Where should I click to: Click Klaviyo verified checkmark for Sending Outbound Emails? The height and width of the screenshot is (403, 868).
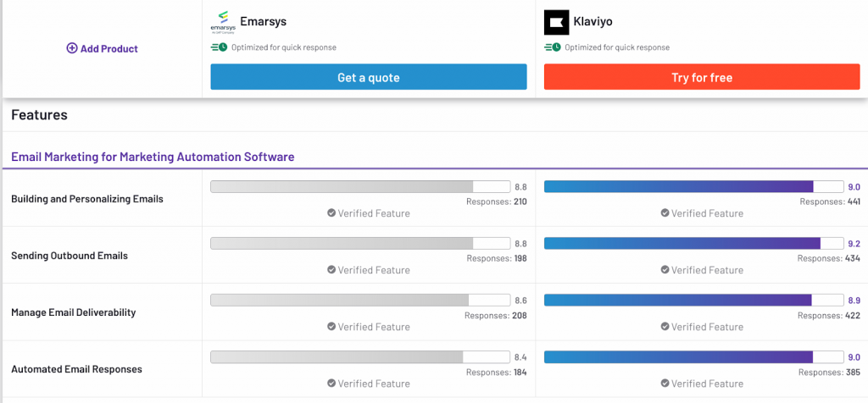pyautogui.click(x=665, y=270)
